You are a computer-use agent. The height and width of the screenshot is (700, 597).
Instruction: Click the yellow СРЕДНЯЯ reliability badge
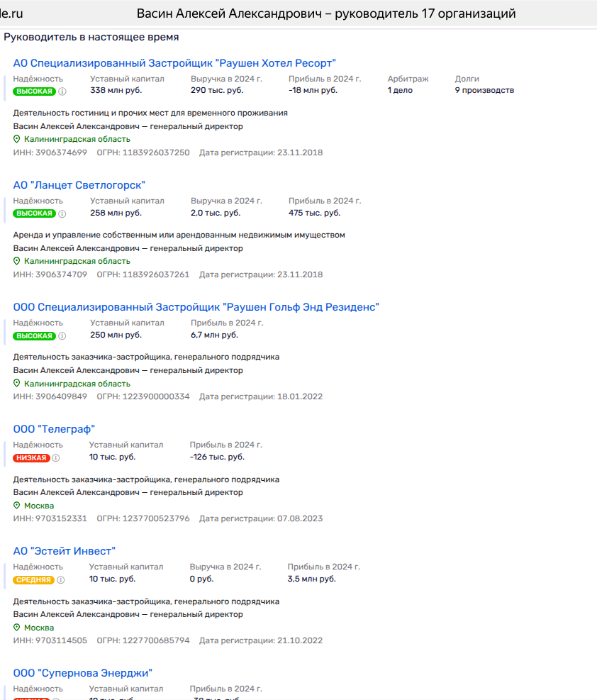pos(33,580)
